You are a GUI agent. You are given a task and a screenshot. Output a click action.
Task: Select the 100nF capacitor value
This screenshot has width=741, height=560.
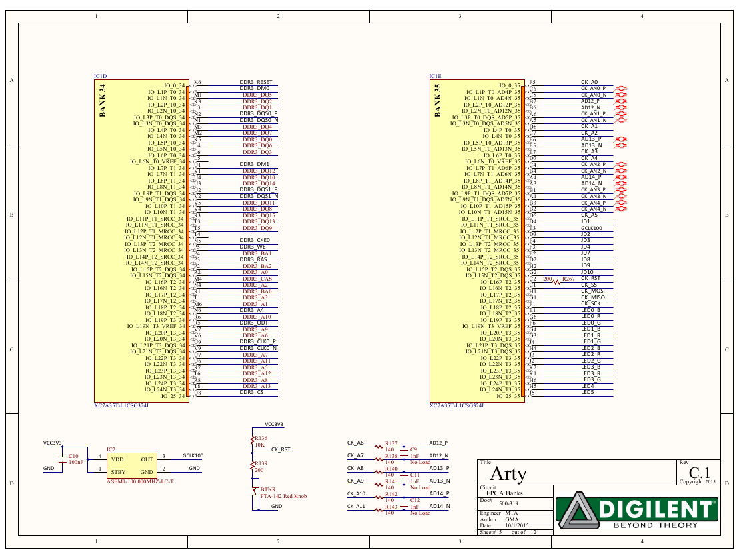(75, 462)
